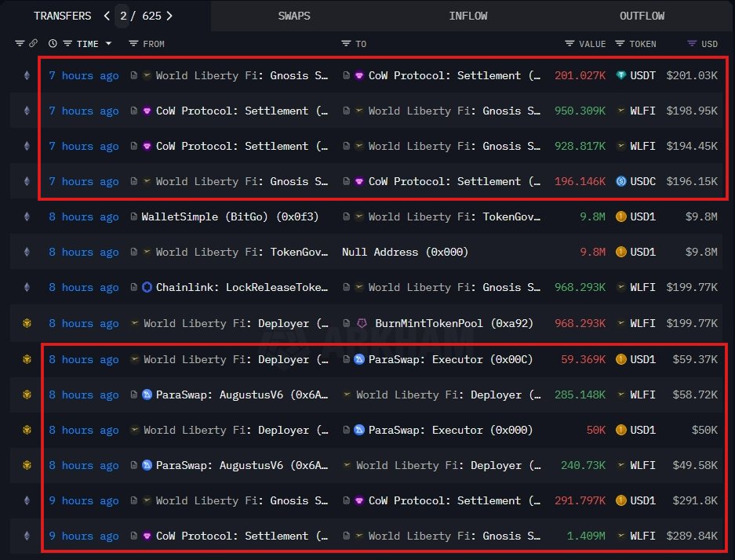
Task: Expand the TIME sort dropdown arrow
Action: click(x=109, y=44)
